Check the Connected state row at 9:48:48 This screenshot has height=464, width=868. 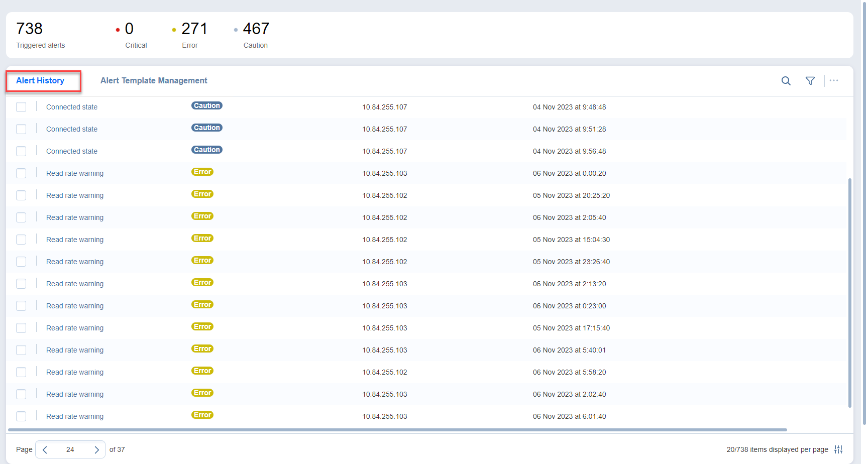click(x=21, y=107)
